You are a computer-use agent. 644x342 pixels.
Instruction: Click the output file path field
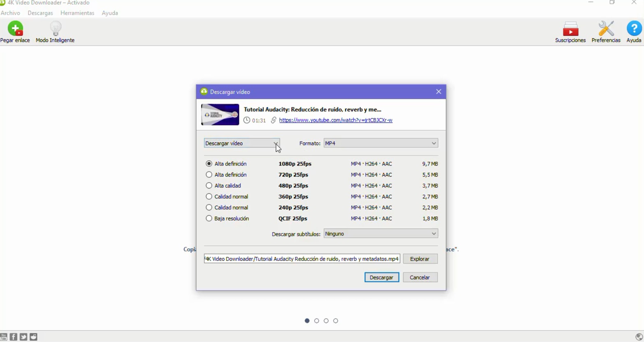[302, 259]
